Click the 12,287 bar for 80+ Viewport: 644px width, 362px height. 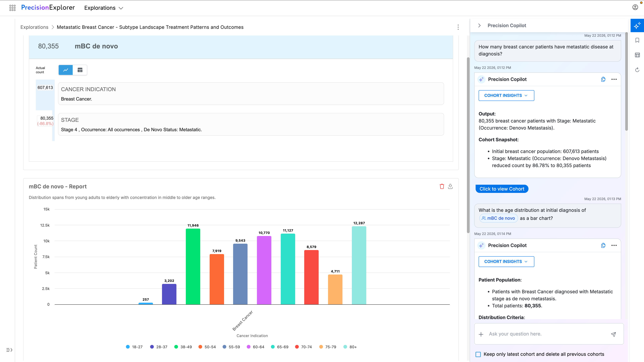(359, 265)
